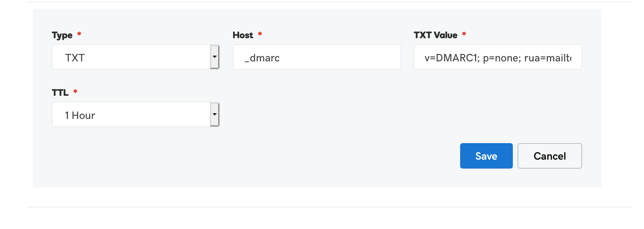Click the TTL field label

(x=60, y=93)
